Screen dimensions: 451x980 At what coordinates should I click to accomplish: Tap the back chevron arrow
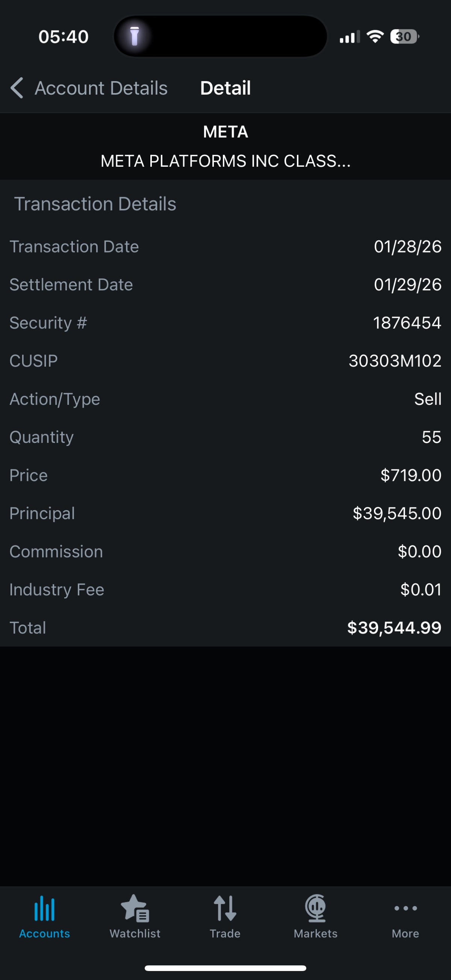pyautogui.click(x=17, y=88)
